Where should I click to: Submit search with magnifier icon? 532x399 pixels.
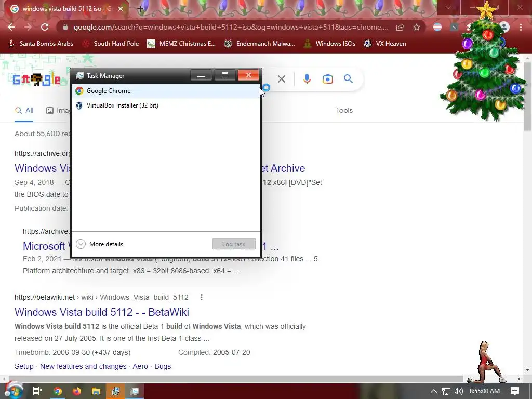point(348,79)
